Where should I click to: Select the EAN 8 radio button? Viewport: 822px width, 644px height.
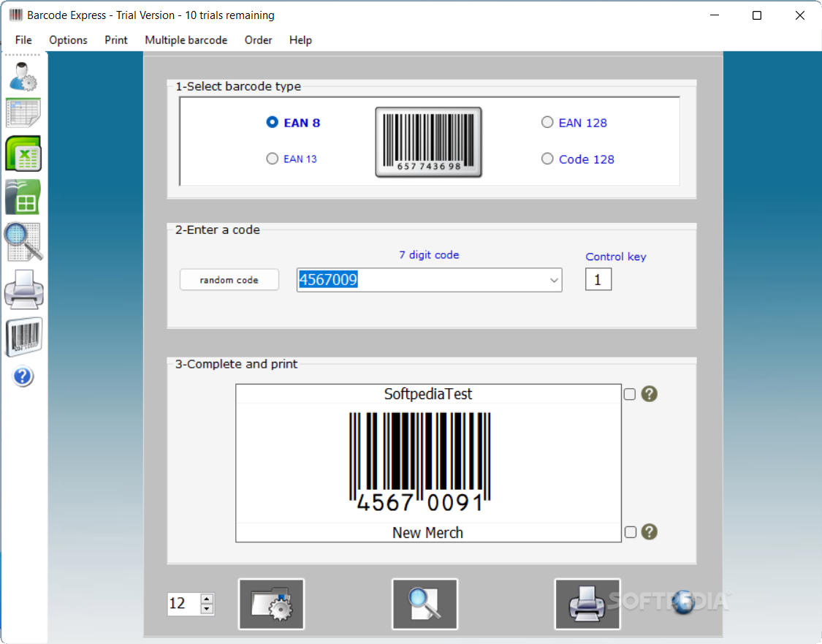[272, 122]
